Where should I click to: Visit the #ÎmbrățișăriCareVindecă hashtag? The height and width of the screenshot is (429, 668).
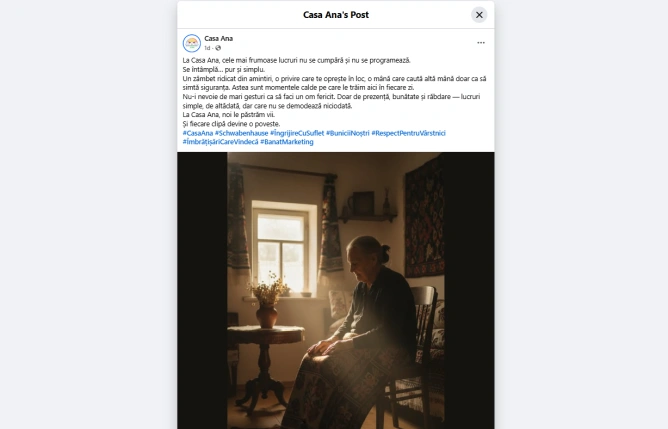tap(221, 142)
